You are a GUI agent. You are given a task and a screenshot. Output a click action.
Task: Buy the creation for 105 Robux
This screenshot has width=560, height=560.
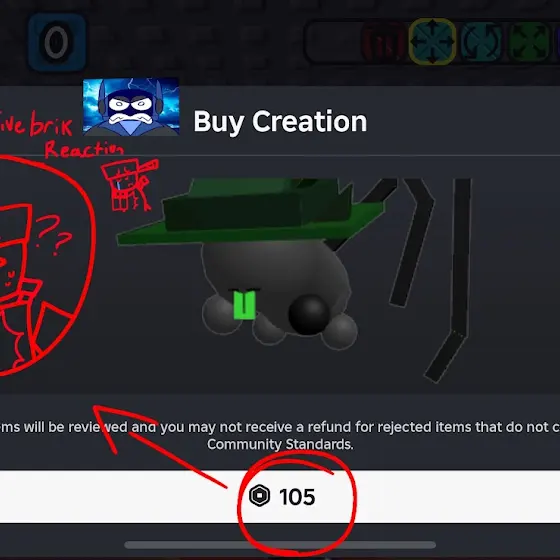[280, 496]
